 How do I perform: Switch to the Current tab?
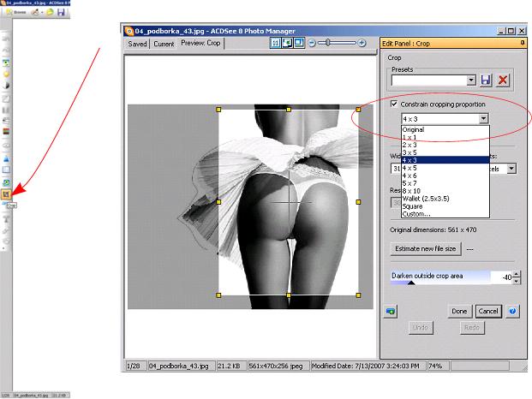point(164,44)
